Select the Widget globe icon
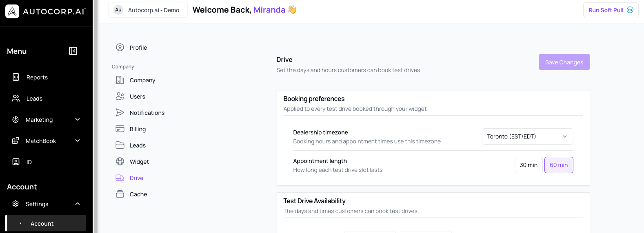 point(120,161)
